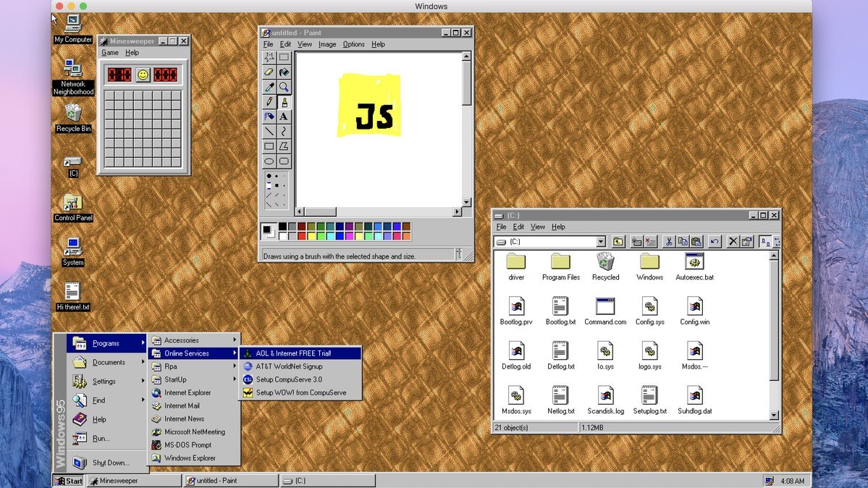868x488 pixels.
Task: Select the Autoexec.bat file in C: window
Action: 694,267
